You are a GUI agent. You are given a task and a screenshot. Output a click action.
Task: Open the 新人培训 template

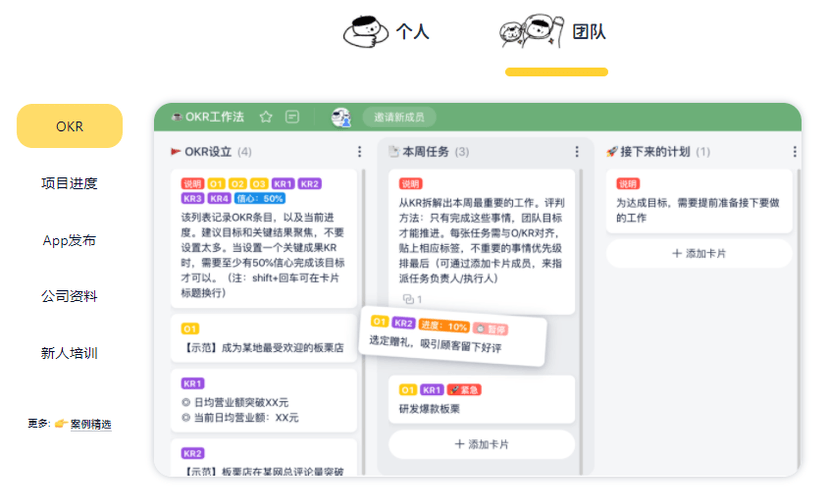tap(69, 353)
